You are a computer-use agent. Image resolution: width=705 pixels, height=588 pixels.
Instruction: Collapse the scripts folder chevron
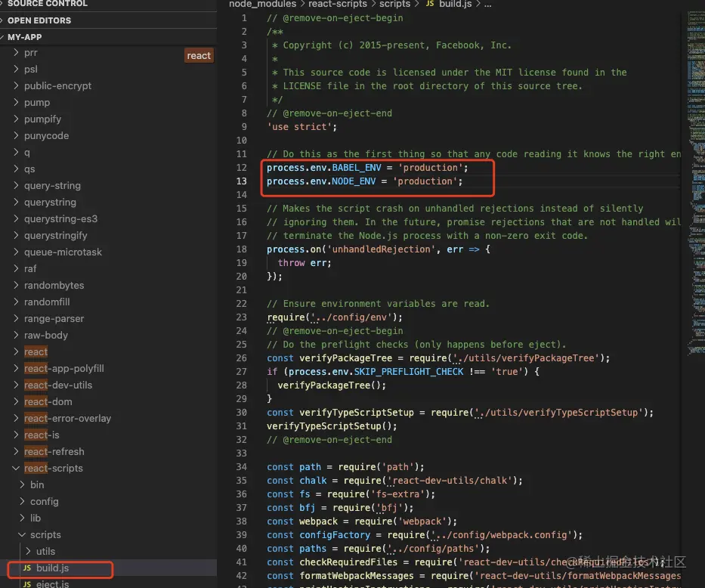coord(22,534)
